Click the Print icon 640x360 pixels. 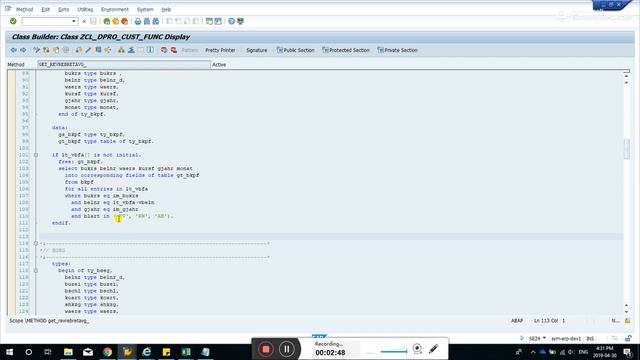pos(138,21)
